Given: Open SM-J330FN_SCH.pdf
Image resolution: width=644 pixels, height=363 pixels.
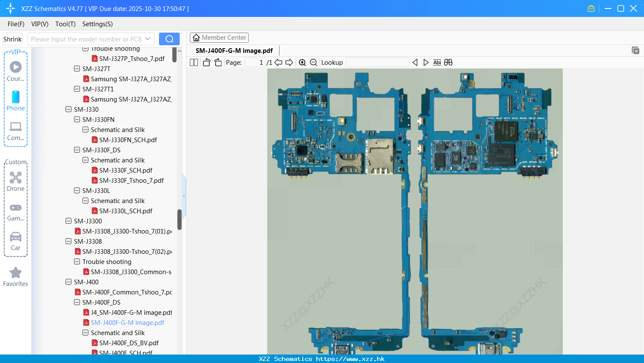Looking at the screenshot, I should point(128,140).
